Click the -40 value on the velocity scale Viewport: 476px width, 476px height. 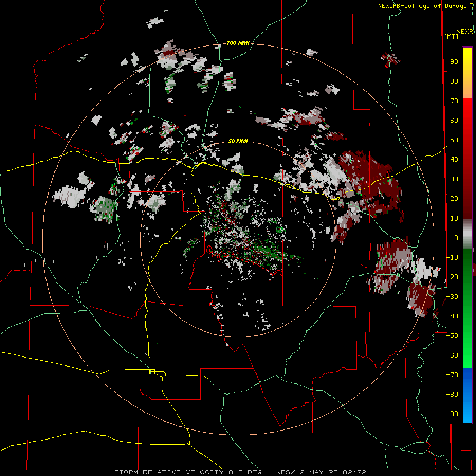point(452,316)
